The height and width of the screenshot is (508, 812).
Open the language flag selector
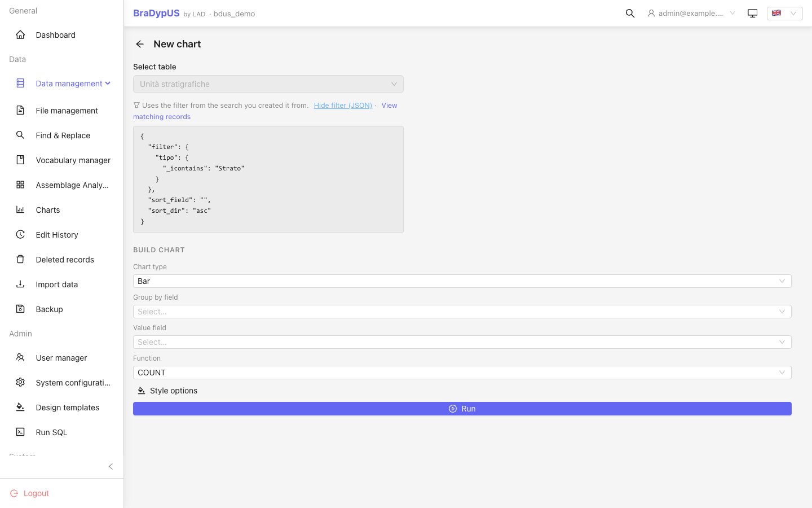pos(784,14)
